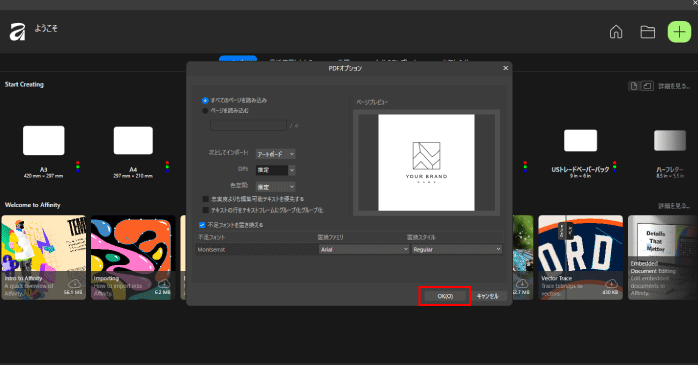The image size is (698, 365).
Task: Open the import-as artboard dropdown
Action: (x=276, y=154)
